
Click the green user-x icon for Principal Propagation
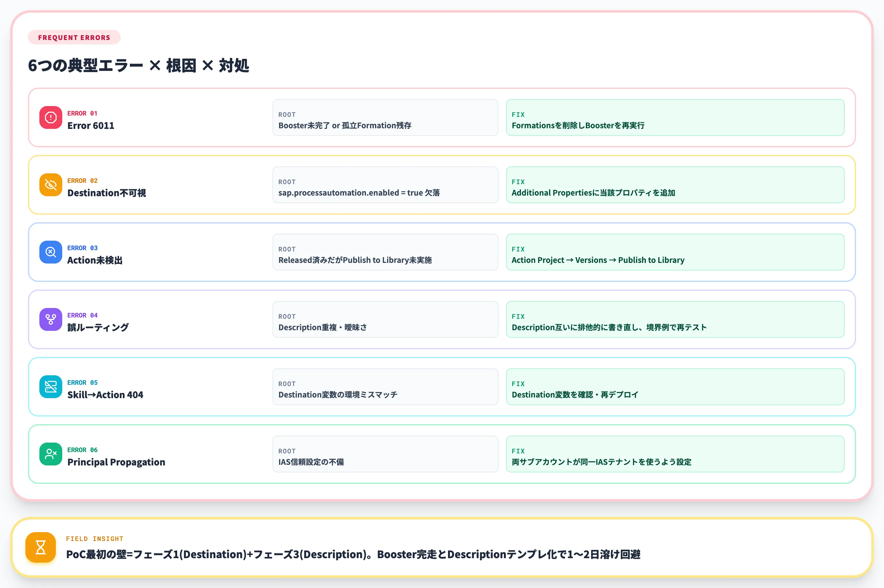[50, 454]
